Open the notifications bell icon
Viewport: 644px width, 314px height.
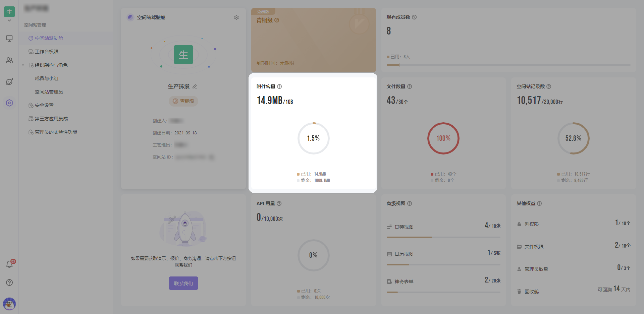9,264
